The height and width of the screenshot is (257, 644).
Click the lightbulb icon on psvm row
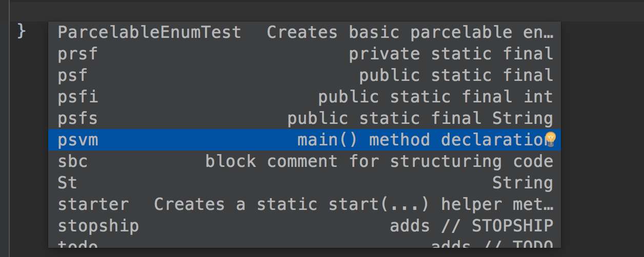tap(550, 139)
